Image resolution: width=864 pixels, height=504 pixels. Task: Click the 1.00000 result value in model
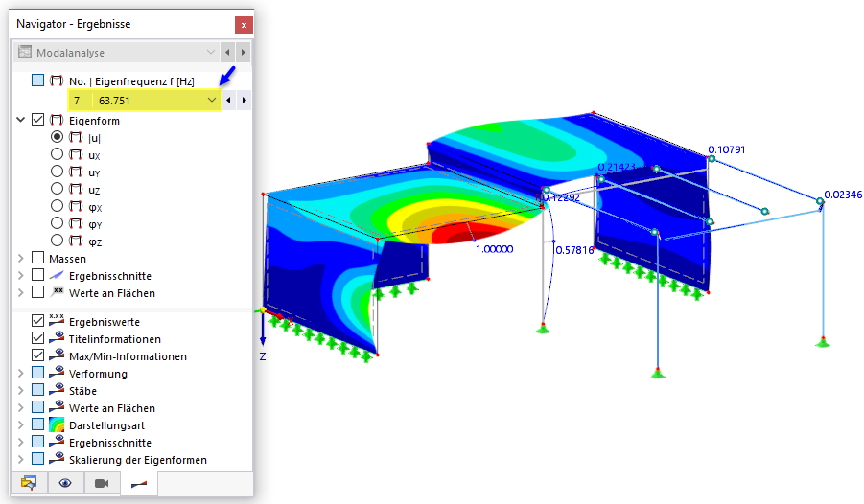494,249
